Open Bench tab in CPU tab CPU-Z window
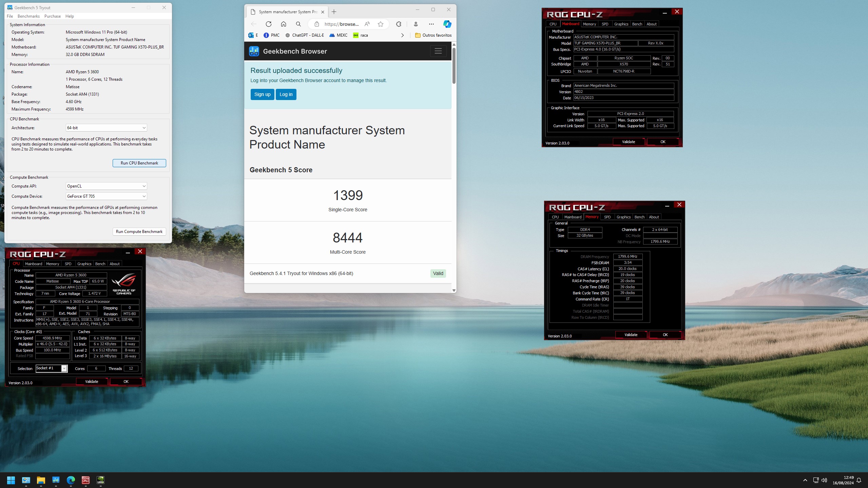 [x=100, y=264]
